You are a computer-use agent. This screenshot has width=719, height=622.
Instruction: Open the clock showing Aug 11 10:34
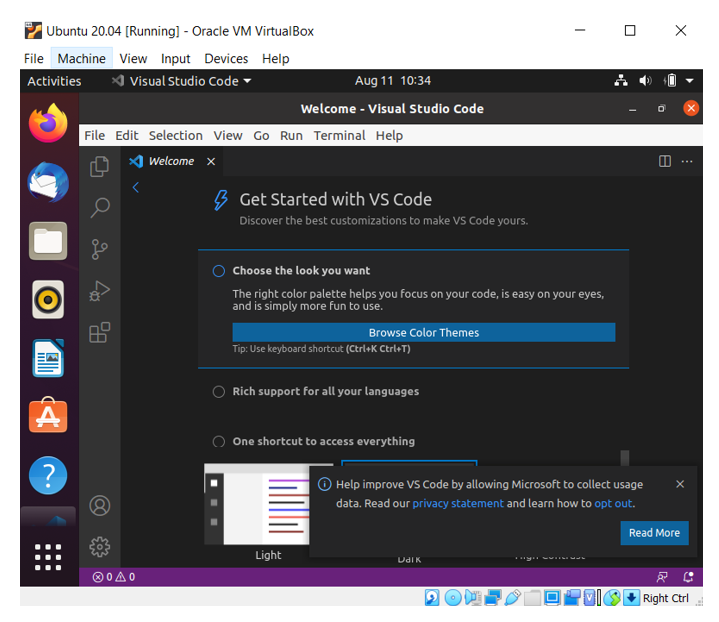coord(393,81)
